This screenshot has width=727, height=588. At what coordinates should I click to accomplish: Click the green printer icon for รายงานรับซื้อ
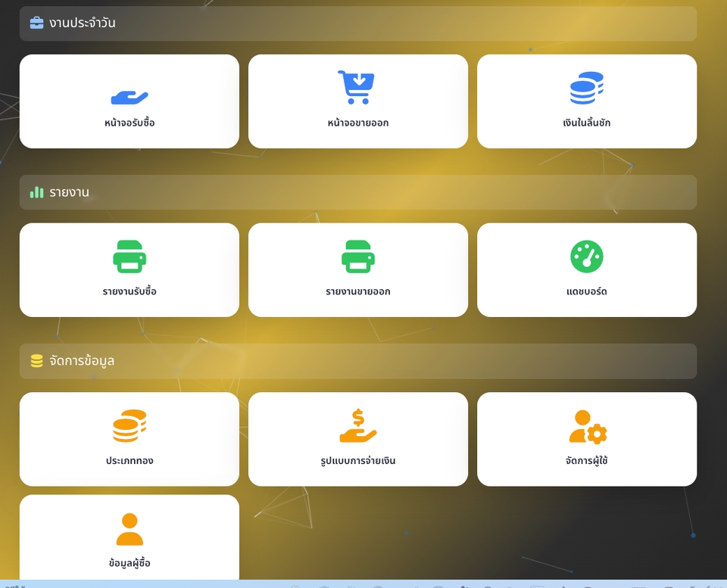point(129,257)
